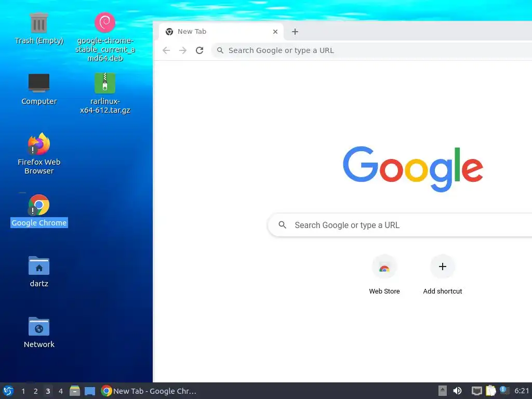Select the Trash (Empty) desktop icon
Image resolution: width=532 pixels, height=399 pixels.
tap(39, 29)
